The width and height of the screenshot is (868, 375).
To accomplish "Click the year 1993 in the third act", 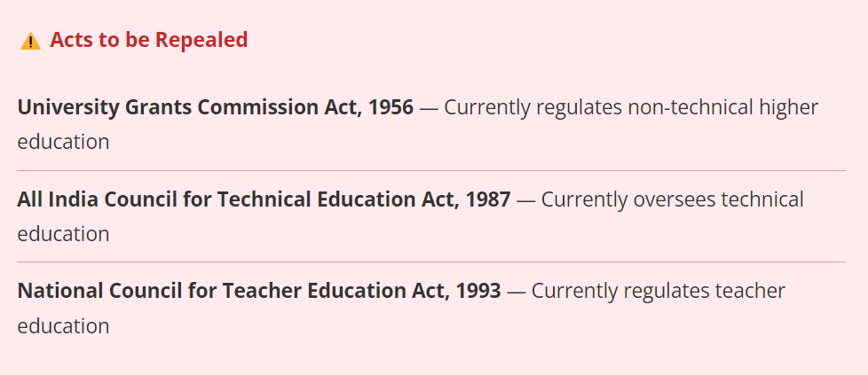I will (x=478, y=291).
